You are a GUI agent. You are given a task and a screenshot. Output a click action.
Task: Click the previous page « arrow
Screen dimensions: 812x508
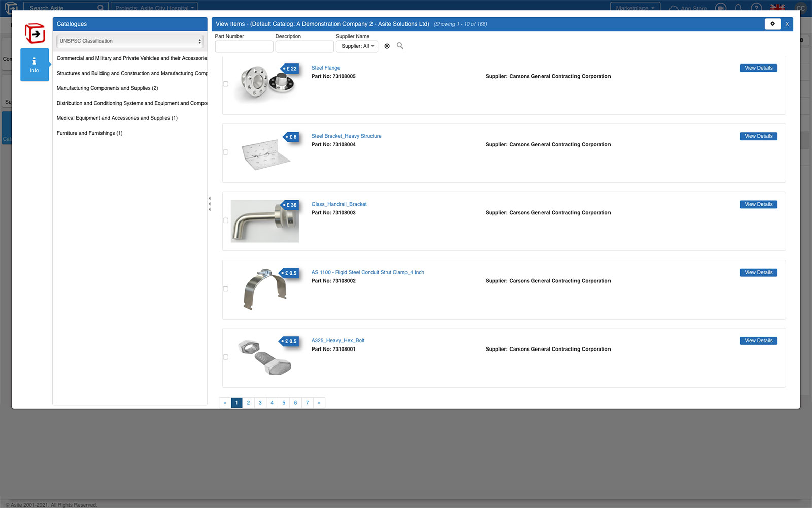point(225,403)
